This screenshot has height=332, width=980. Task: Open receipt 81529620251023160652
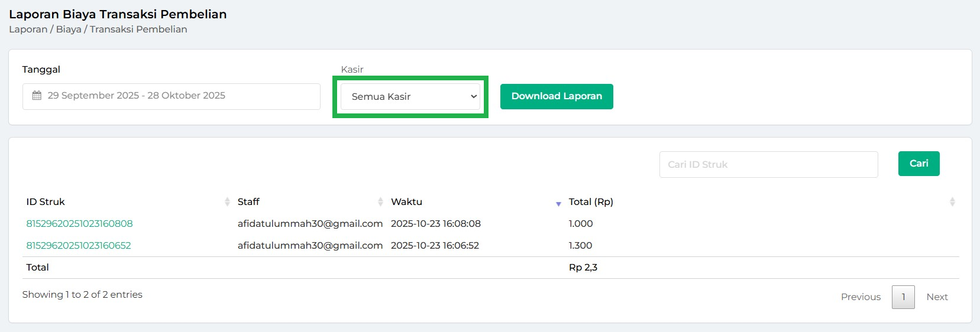pyautogui.click(x=79, y=246)
